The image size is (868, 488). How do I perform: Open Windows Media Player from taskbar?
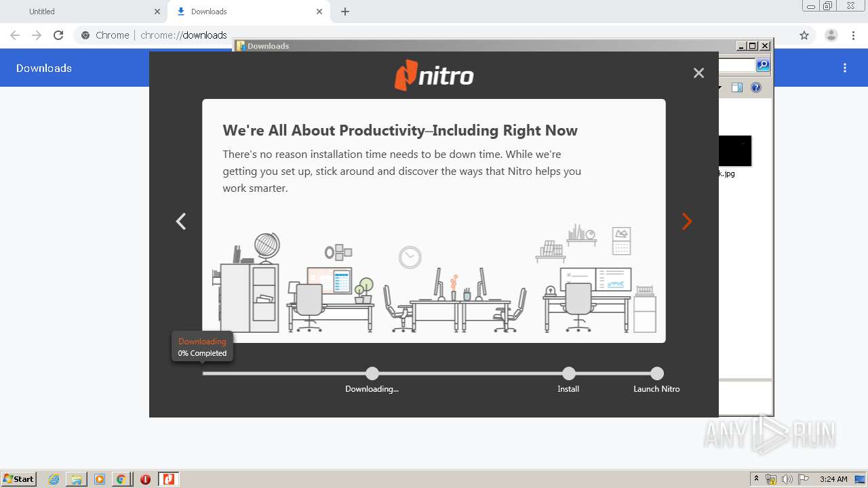click(x=100, y=479)
